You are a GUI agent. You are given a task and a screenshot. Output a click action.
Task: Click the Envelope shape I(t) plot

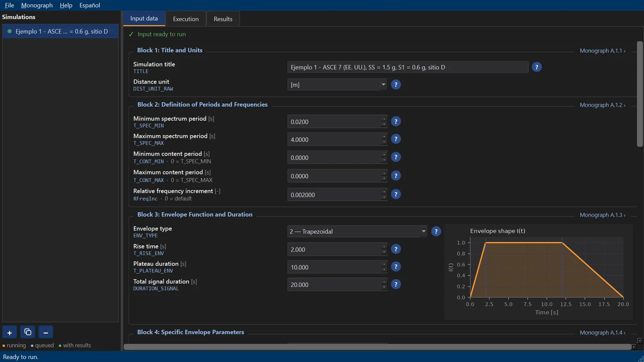tap(539, 272)
